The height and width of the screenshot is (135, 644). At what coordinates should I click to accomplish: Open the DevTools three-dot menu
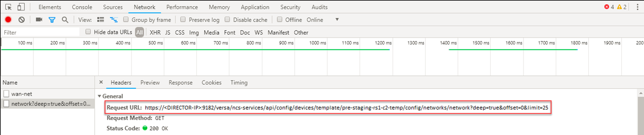tap(637, 7)
